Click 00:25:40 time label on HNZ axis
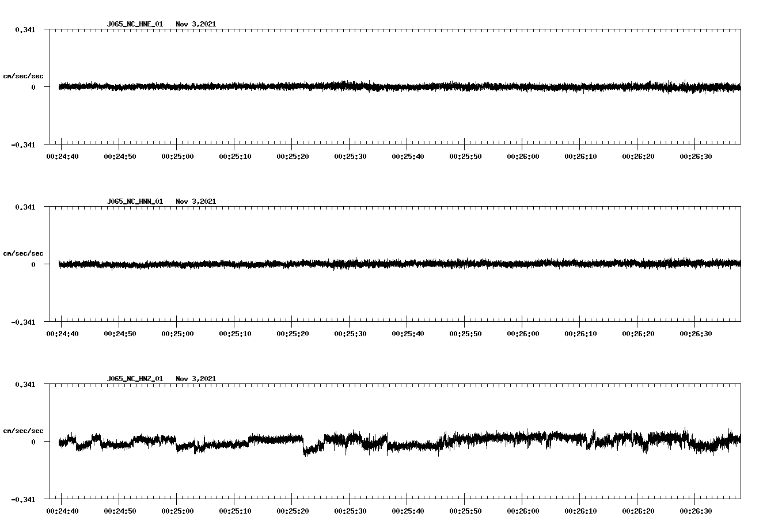The width and height of the screenshot is (782, 532). (x=408, y=511)
